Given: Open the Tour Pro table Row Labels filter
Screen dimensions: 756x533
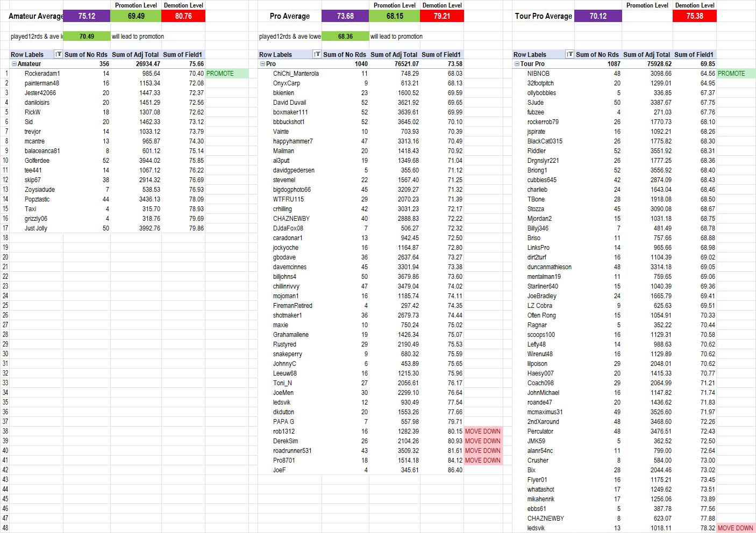Looking at the screenshot, I should click(569, 54).
